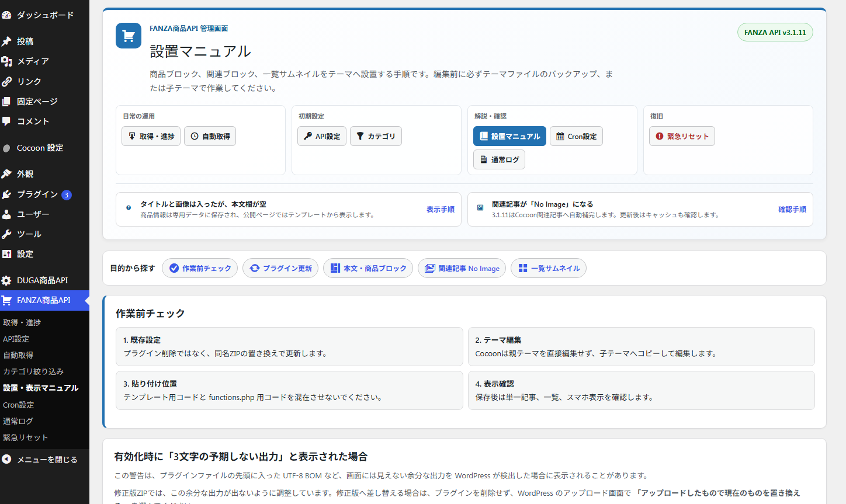Screen dimensions: 846x504
Task: Click the media icon beside メディア
Action: pyautogui.click(x=6, y=61)
